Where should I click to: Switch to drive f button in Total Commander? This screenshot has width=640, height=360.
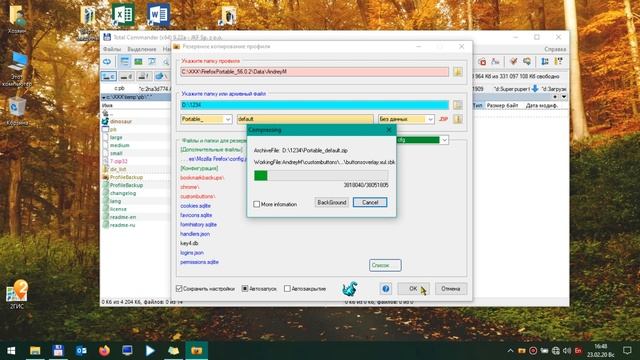click(144, 76)
